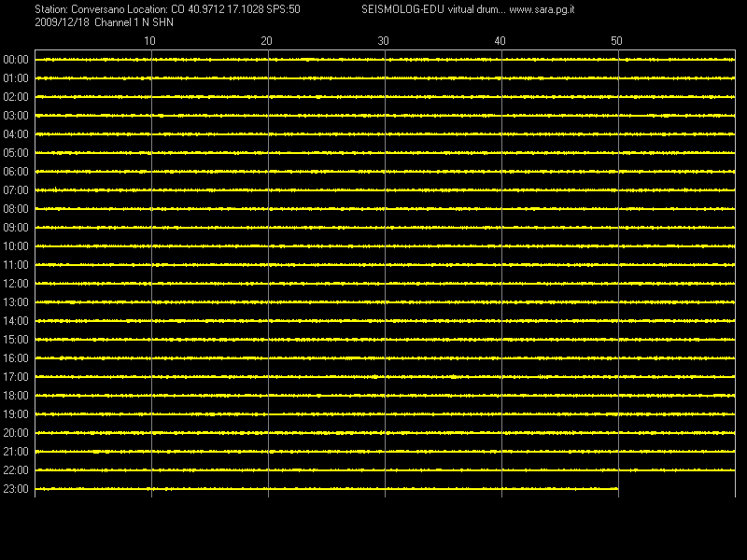Click the Station: Conversano header text
747x560 pixels.
80,9
